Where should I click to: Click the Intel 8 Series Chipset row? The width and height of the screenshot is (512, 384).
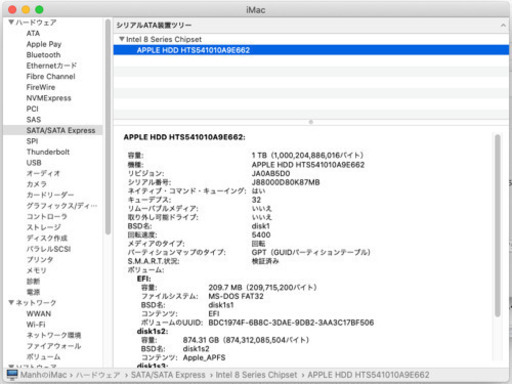(x=311, y=39)
